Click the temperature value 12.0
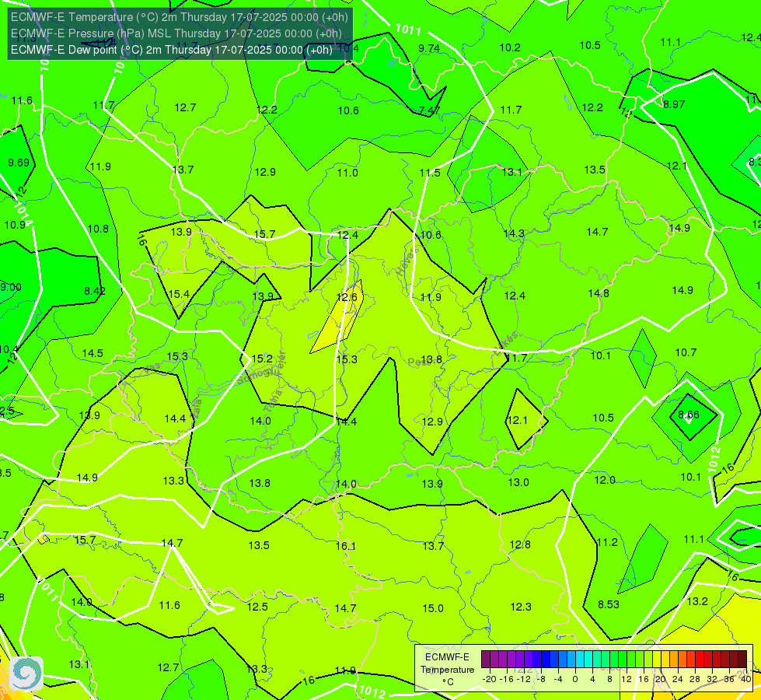 pos(605,481)
